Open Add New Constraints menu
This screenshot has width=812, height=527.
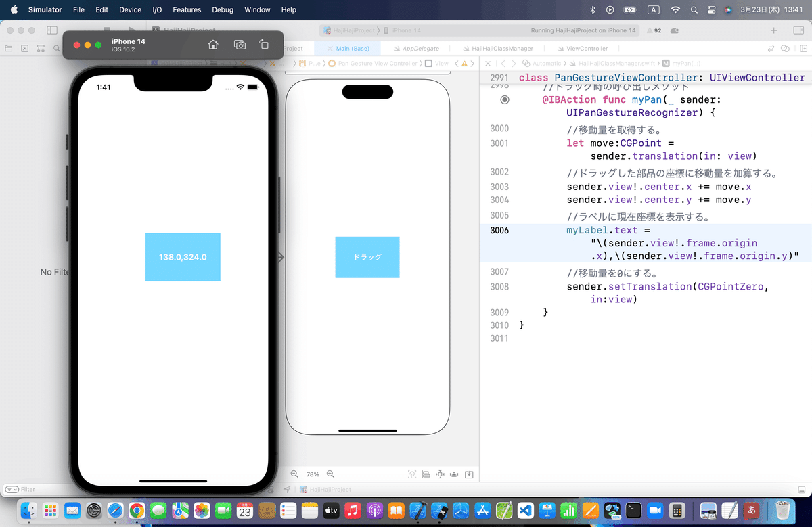click(441, 474)
